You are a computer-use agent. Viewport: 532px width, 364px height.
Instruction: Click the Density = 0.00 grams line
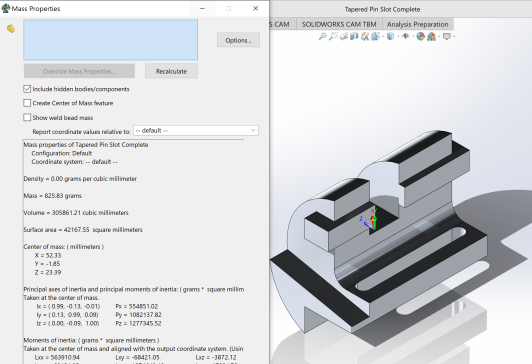[80, 179]
